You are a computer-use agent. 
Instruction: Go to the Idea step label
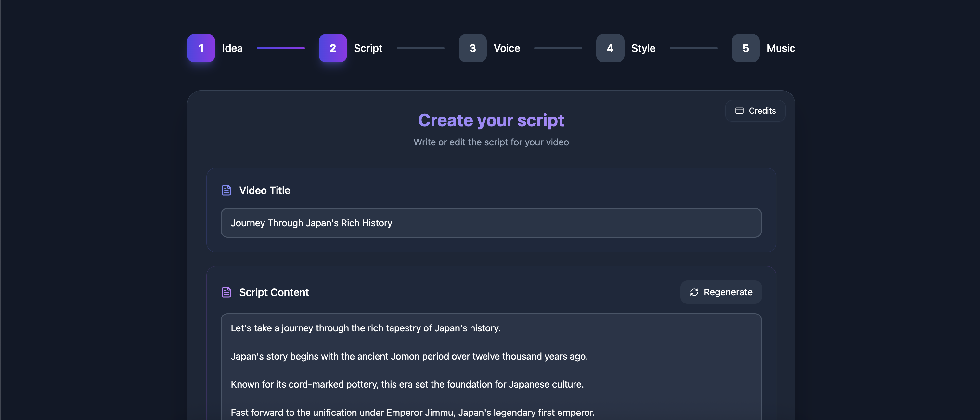(x=232, y=48)
